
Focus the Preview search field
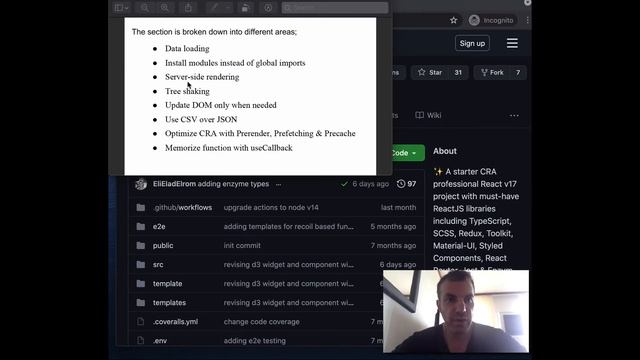point(335,8)
